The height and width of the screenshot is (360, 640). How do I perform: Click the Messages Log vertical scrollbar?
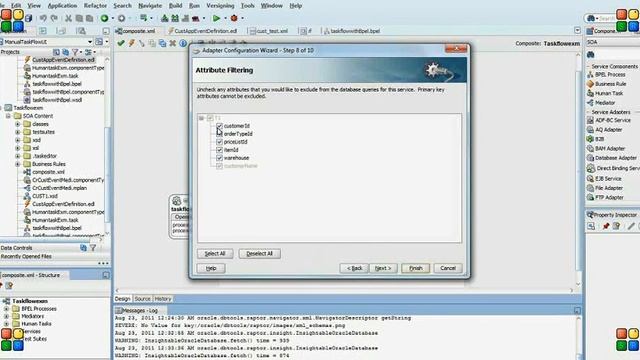pyautogui.click(x=578, y=337)
